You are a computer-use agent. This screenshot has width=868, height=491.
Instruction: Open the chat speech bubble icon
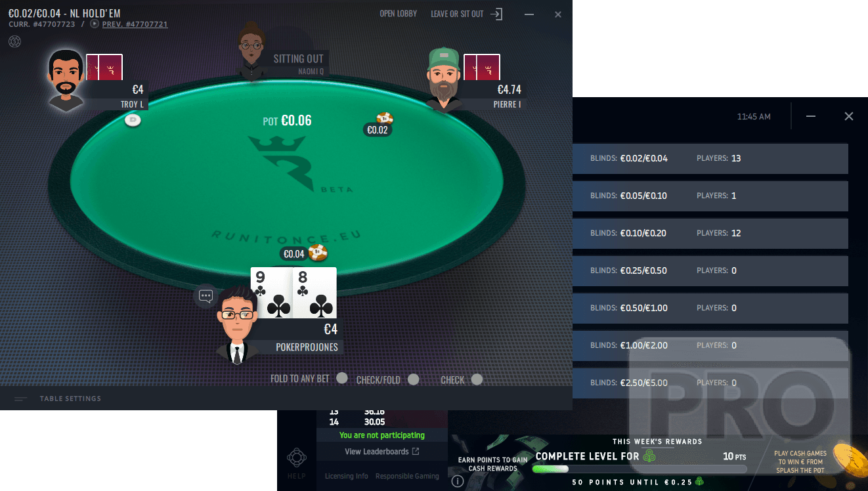pos(206,296)
